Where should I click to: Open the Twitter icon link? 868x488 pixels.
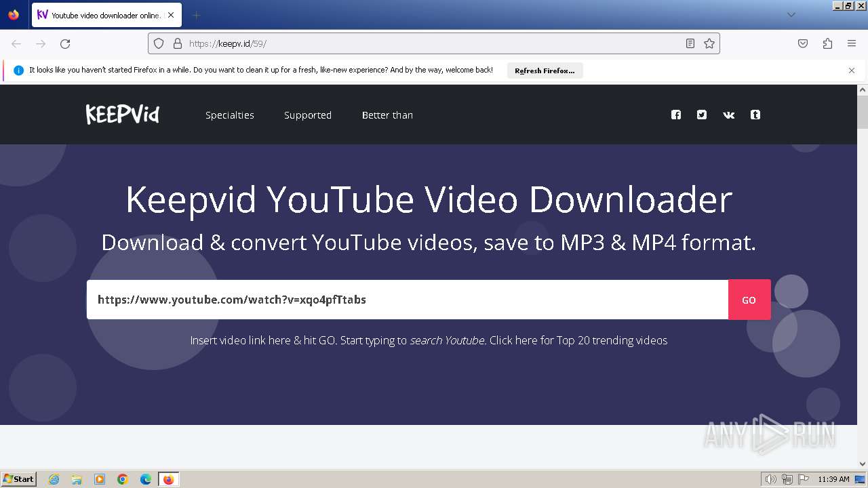[x=702, y=115]
